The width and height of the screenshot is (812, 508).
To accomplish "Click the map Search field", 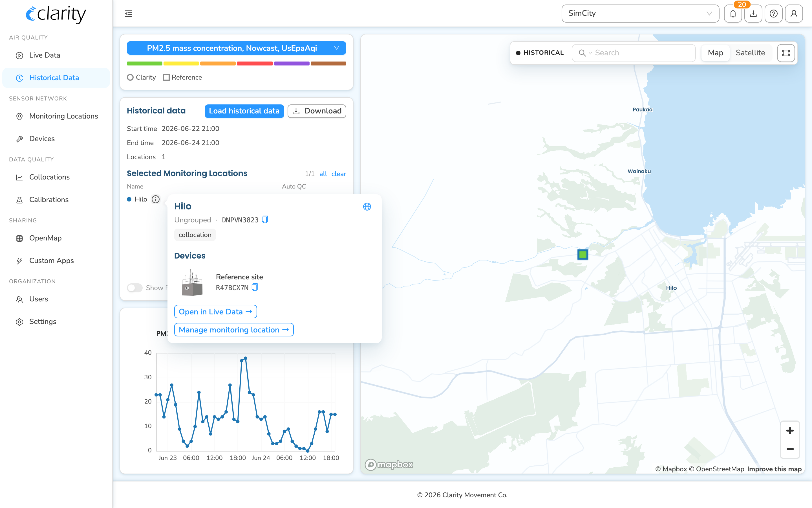I will point(634,53).
